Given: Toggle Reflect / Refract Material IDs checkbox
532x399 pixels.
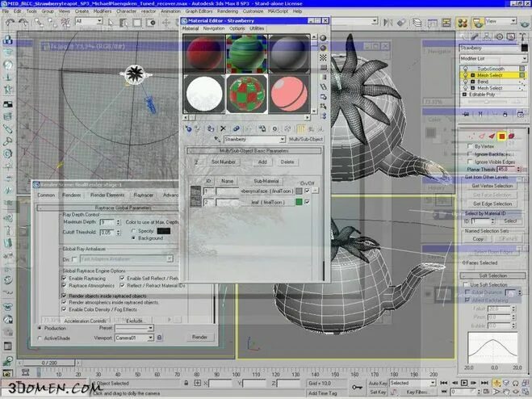Looking at the screenshot, I should 122,286.
